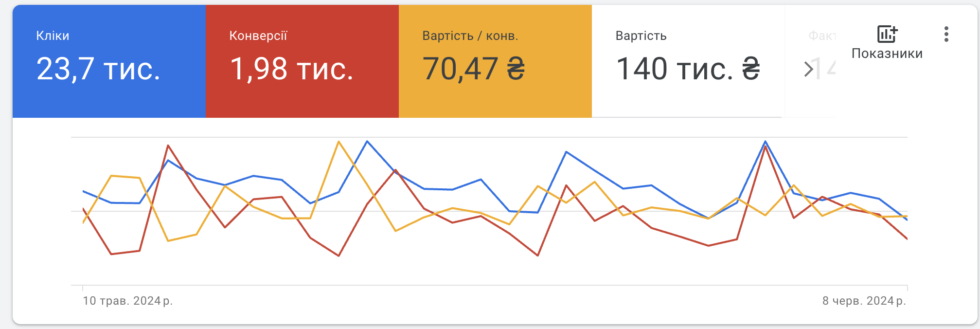Click the yellow line's highest peak
980x329 pixels.
(339, 142)
